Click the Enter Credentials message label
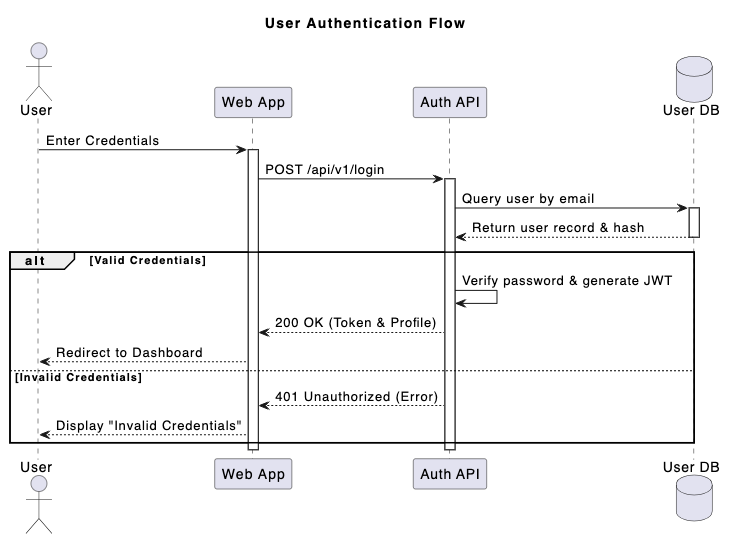The image size is (736, 542). [102, 140]
